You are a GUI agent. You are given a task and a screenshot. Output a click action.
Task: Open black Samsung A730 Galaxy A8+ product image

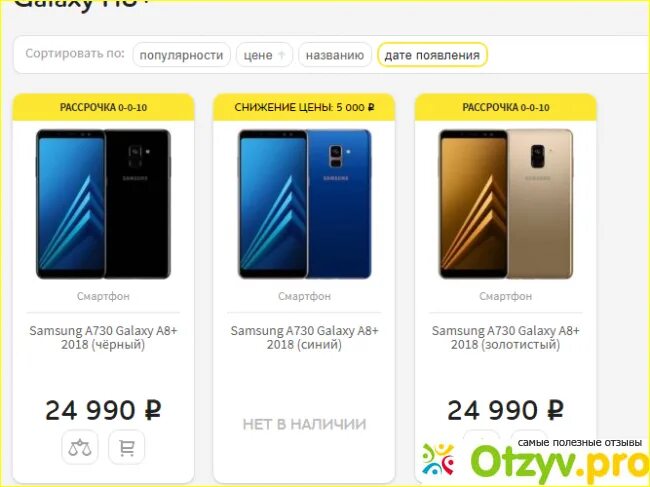[x=103, y=204]
